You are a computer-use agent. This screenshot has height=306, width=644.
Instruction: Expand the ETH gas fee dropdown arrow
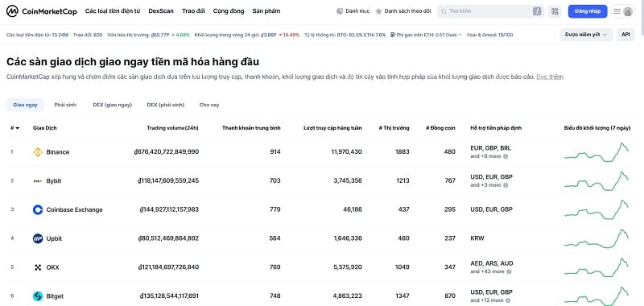coord(460,35)
